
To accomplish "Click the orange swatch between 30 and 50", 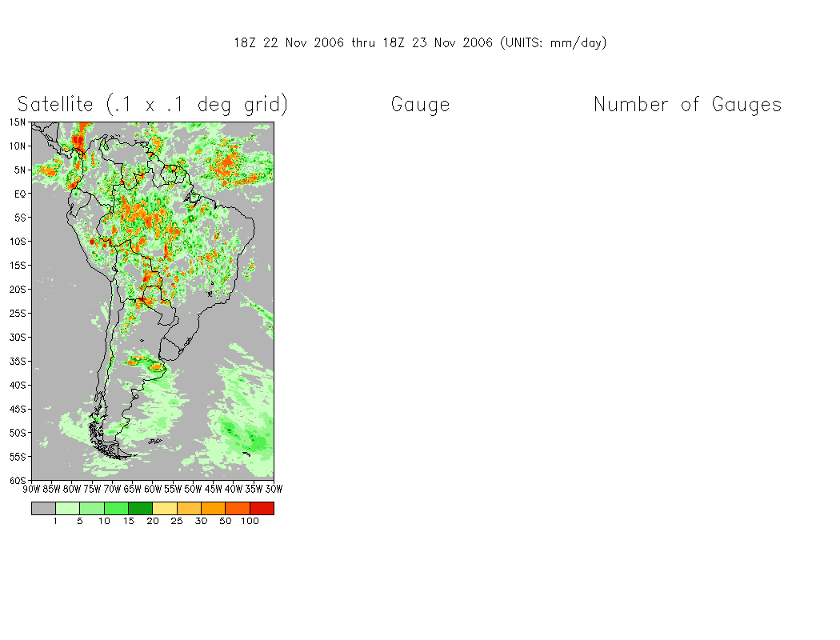I will (x=214, y=508).
